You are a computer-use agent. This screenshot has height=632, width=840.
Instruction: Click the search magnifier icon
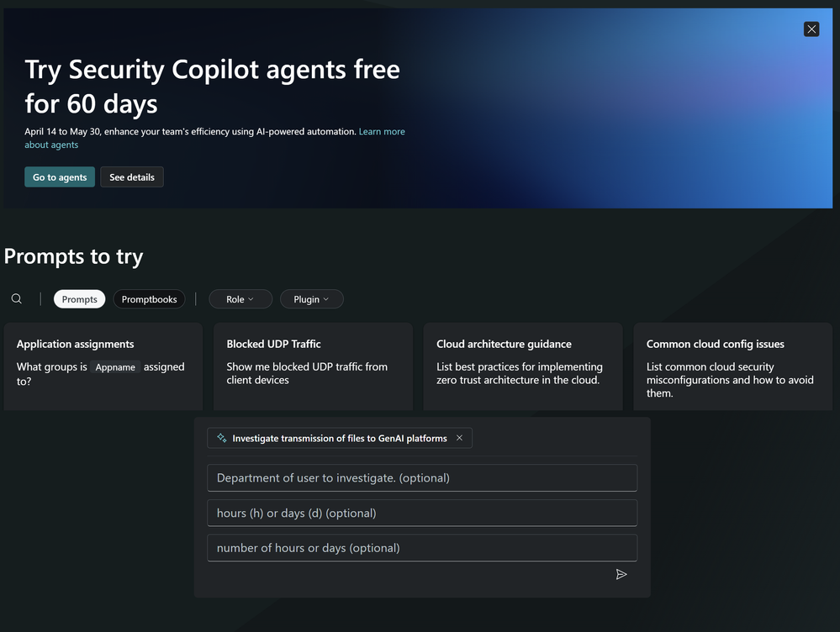coord(17,299)
